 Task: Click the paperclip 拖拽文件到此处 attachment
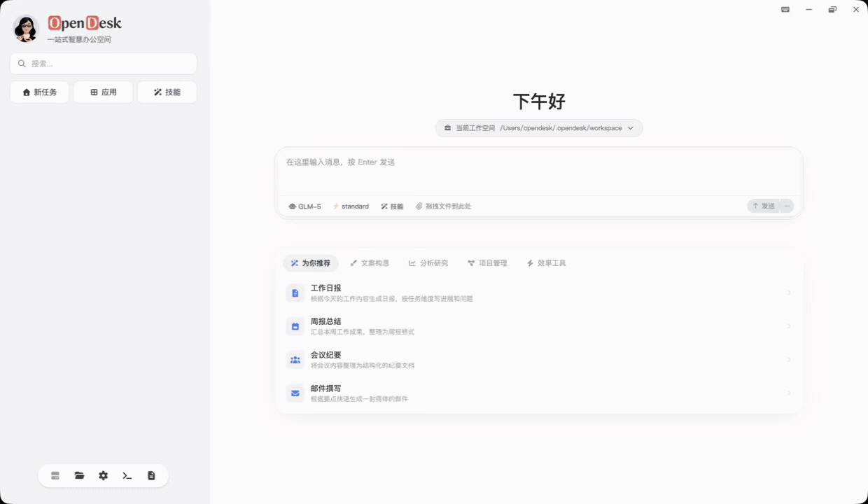[x=444, y=206]
